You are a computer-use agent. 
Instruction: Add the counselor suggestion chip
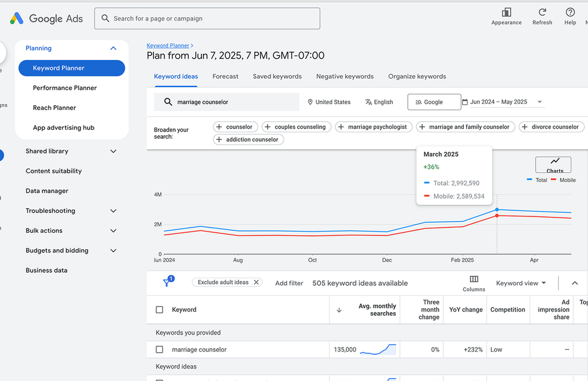235,127
